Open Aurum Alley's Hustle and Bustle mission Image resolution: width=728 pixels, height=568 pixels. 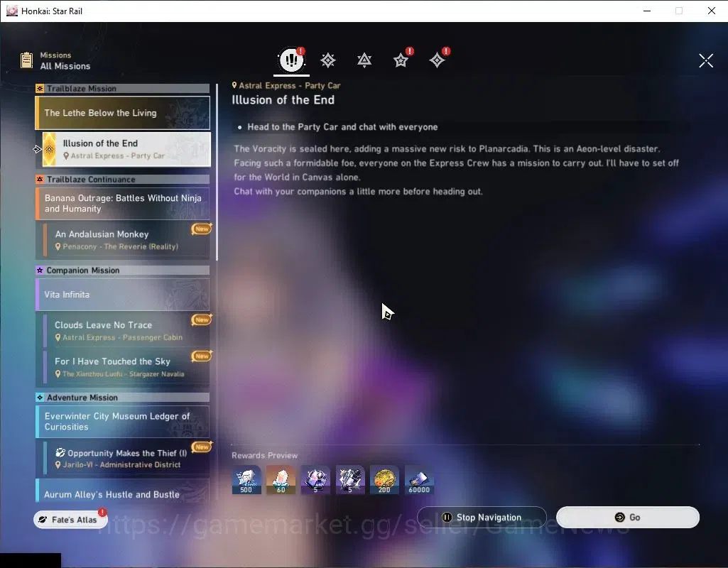pos(123,491)
